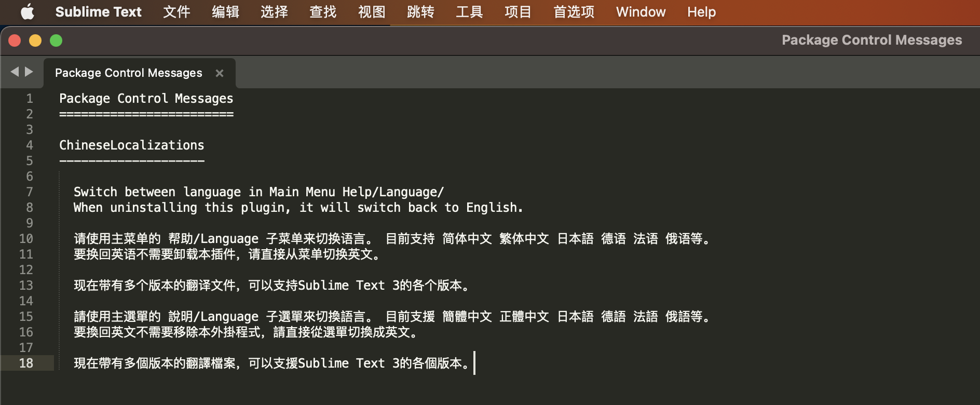Viewport: 980px width, 405px height.
Task: Minimize the window with yellow button
Action: 35,40
